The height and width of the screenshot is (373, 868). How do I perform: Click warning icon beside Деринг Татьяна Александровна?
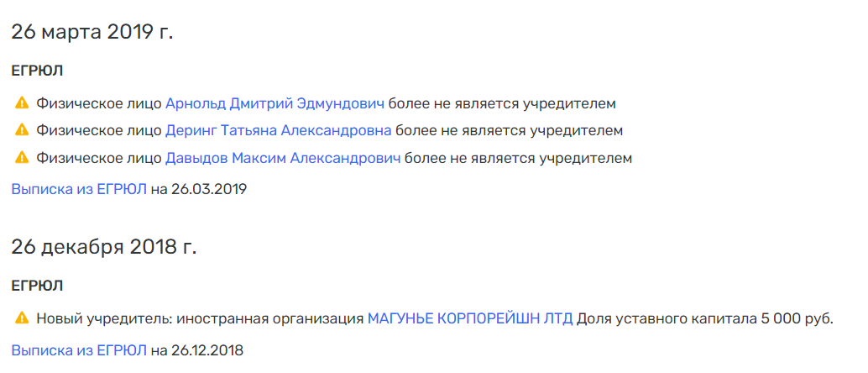(22, 130)
